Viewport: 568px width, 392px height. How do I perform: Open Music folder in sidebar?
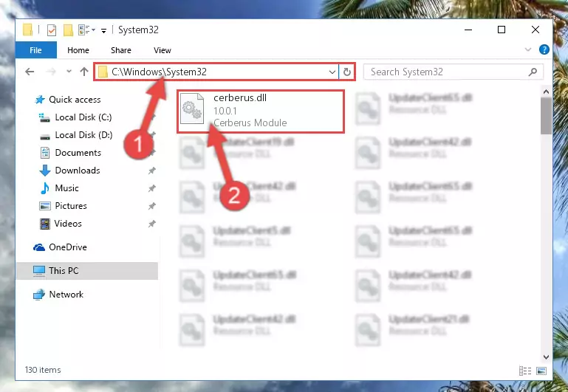tap(66, 188)
